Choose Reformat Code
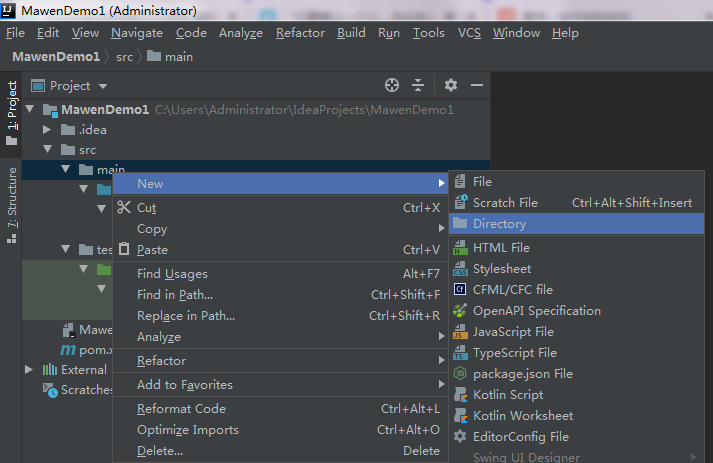This screenshot has height=463, width=713. coord(280,408)
